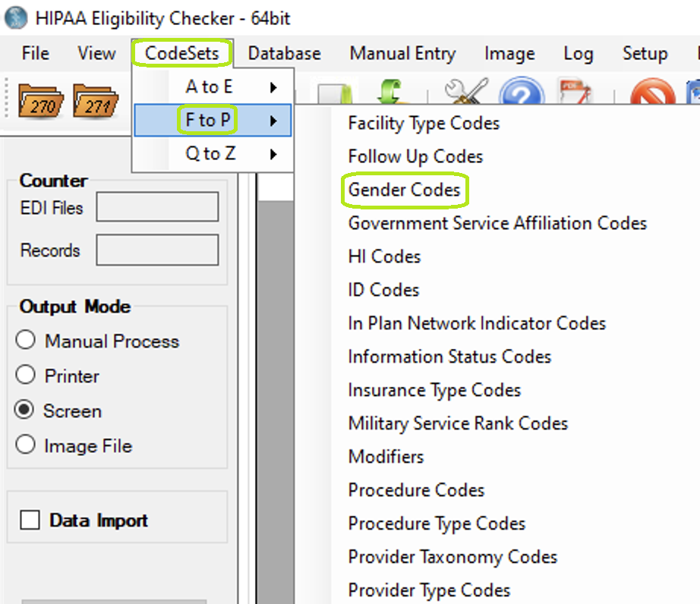700x604 pixels.
Task: Open the File menu
Action: [35, 53]
